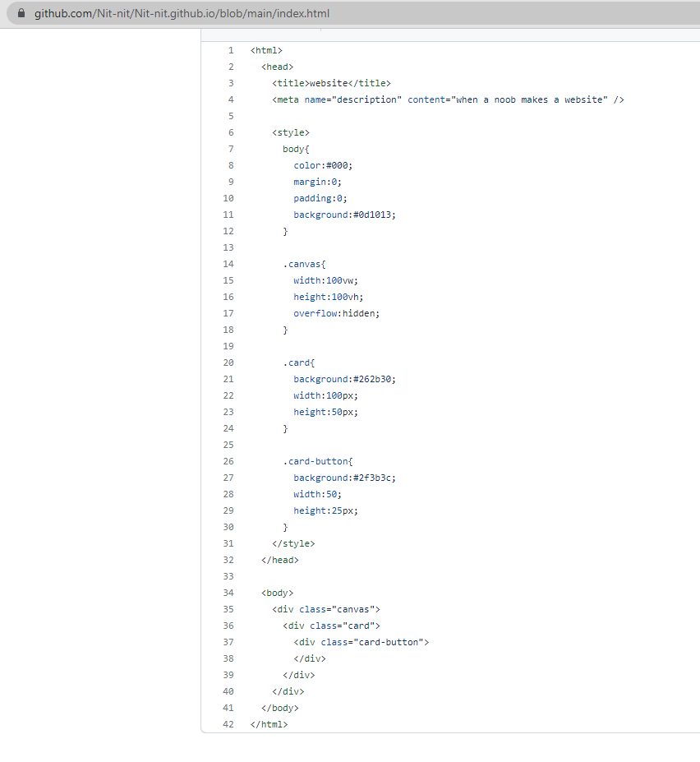Select line number 2
Viewport: 700px width, 762px height.
click(231, 67)
